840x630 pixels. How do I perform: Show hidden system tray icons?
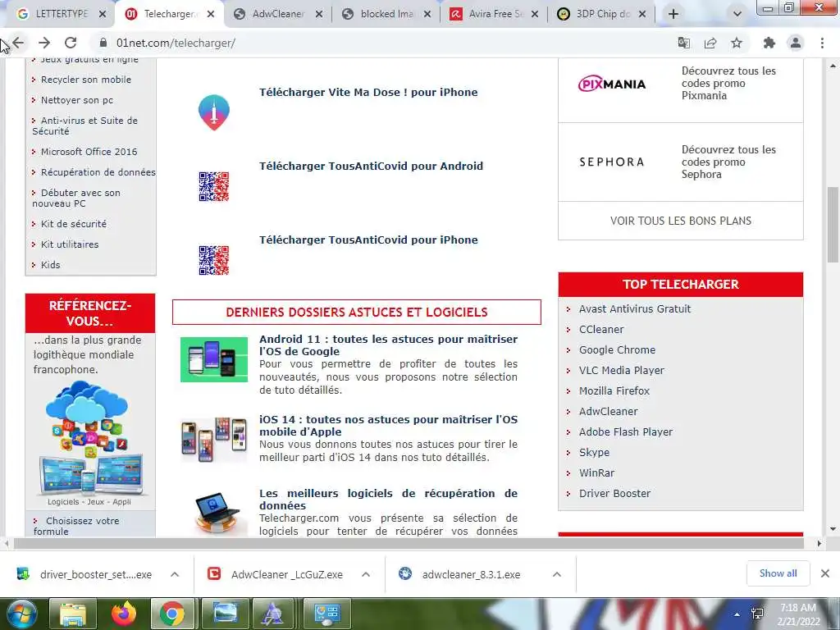pyautogui.click(x=737, y=614)
